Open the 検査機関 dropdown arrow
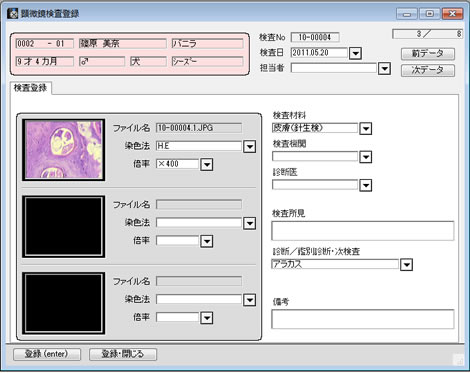The height and width of the screenshot is (373, 470). pyautogui.click(x=366, y=157)
